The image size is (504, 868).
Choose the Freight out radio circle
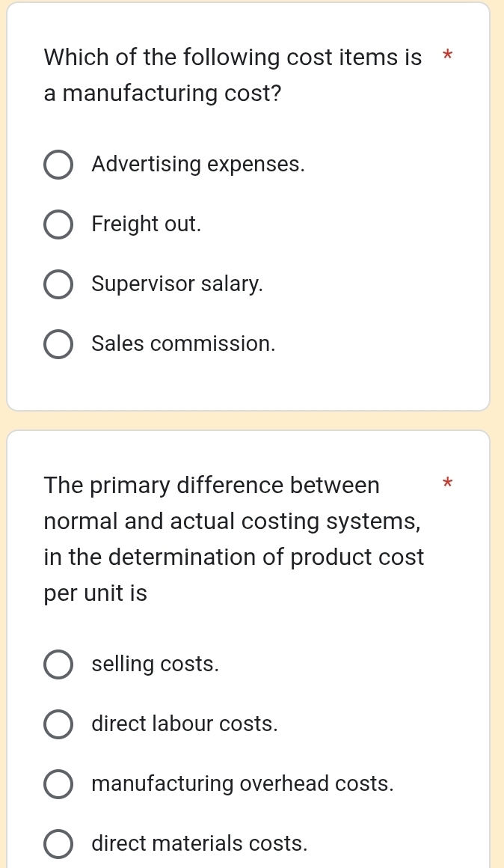tap(58, 224)
